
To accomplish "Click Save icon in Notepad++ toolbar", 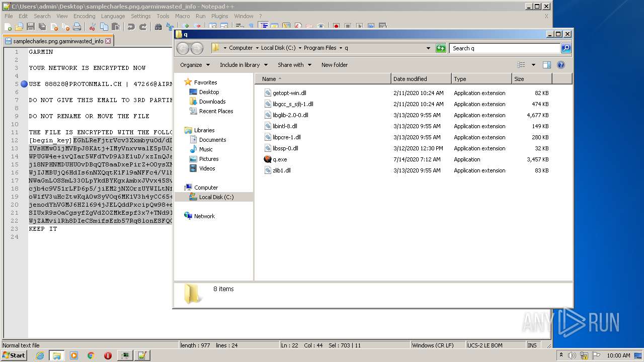I will point(31,27).
